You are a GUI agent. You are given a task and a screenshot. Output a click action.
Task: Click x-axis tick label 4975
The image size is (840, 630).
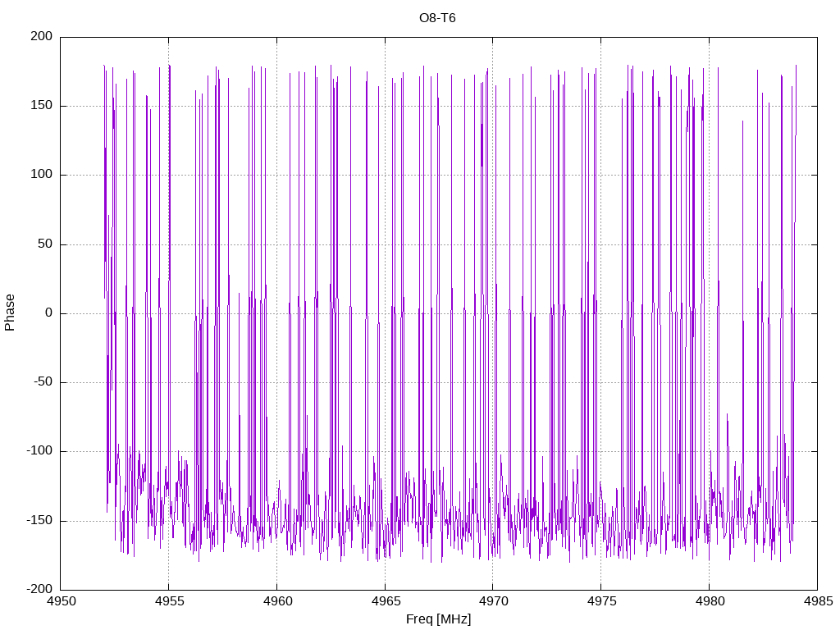coord(601,601)
